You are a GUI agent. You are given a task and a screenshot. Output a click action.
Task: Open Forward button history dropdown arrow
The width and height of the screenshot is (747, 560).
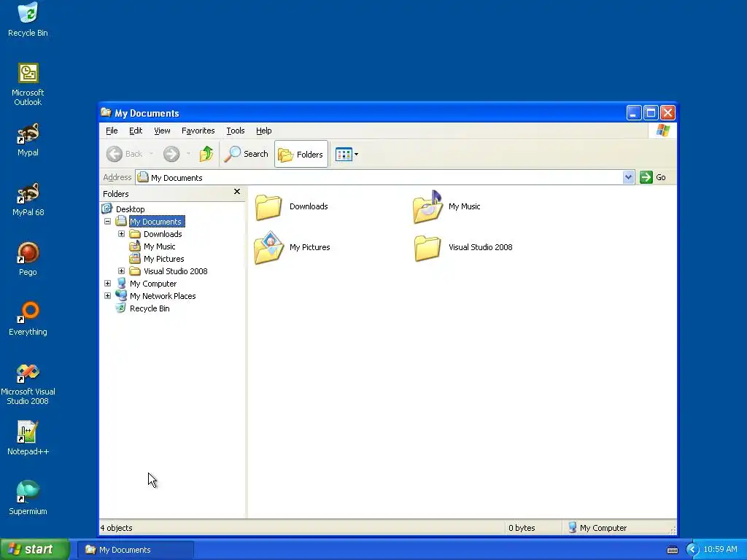[188, 154]
